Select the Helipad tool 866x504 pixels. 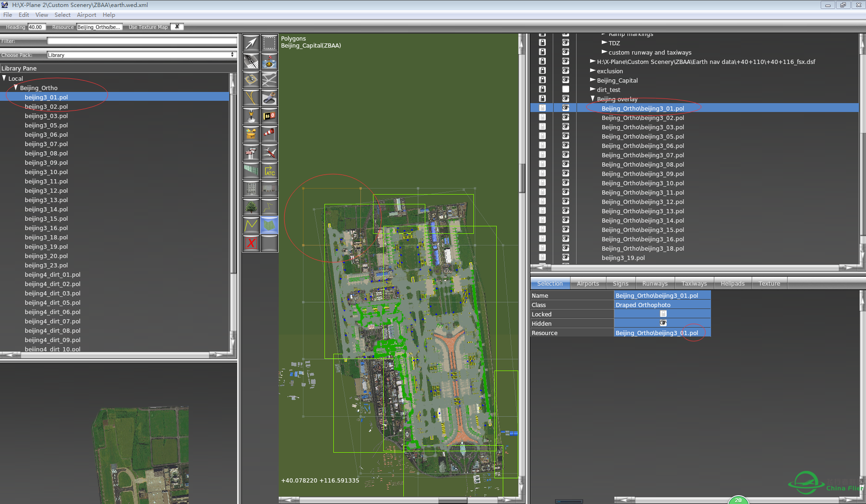[x=251, y=79]
